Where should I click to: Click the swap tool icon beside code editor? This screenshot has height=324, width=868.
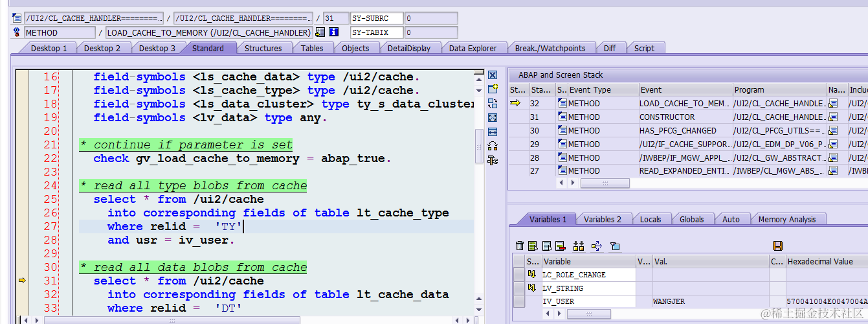493,103
